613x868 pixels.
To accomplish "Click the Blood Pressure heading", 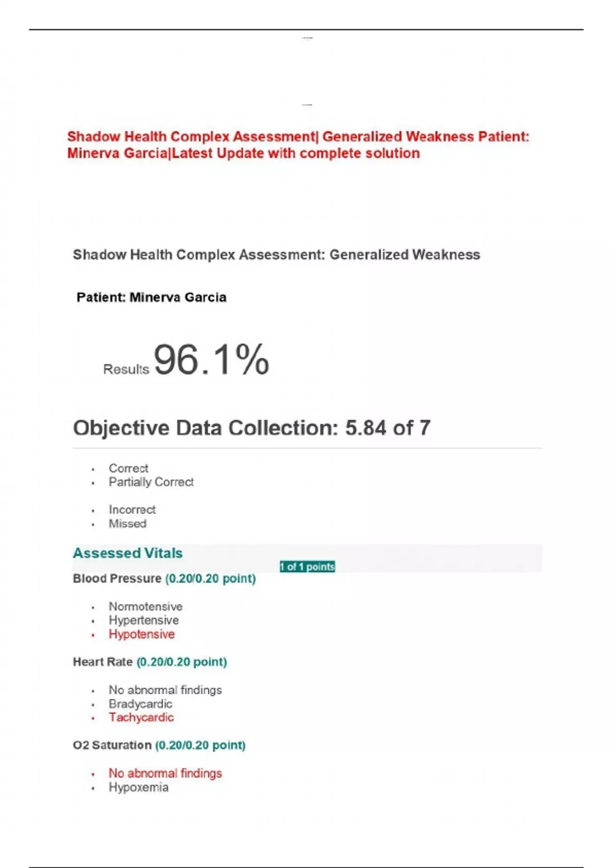I will (117, 578).
